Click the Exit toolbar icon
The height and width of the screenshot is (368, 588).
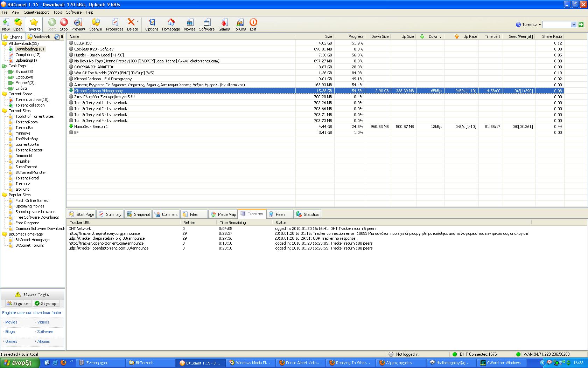coord(253,25)
